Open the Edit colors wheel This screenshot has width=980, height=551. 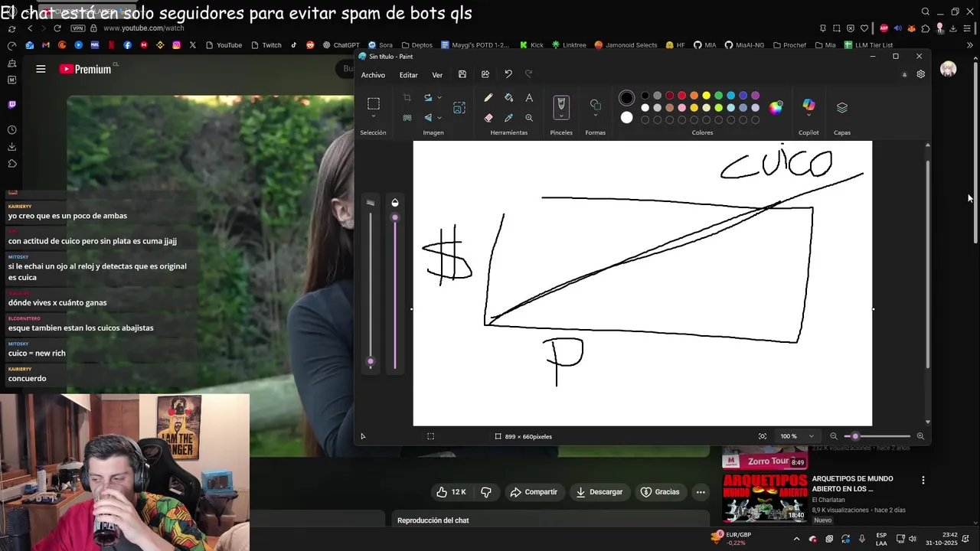coord(776,107)
